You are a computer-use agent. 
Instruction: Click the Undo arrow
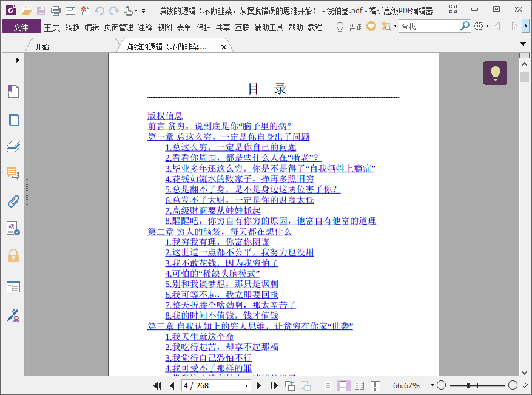pyautogui.click(x=99, y=11)
